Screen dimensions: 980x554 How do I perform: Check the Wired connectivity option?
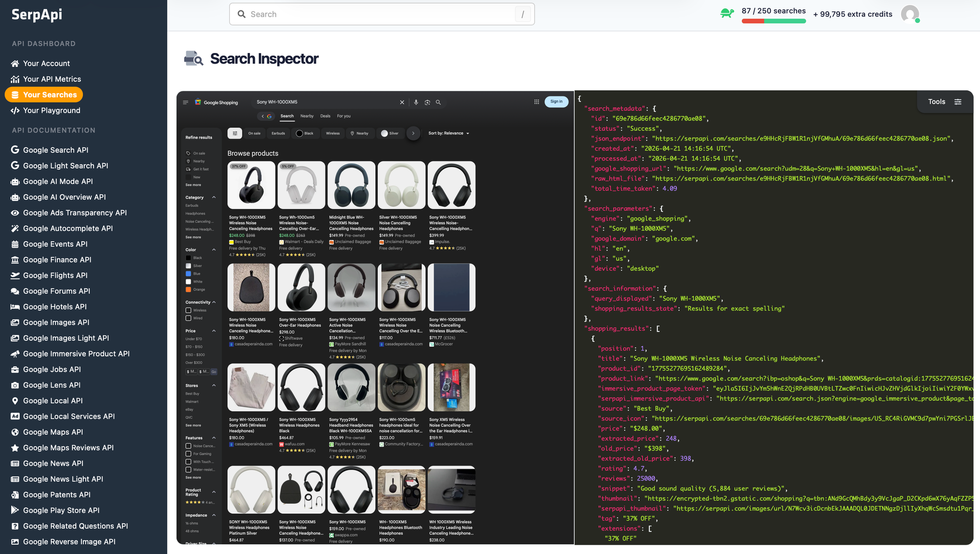tap(188, 318)
